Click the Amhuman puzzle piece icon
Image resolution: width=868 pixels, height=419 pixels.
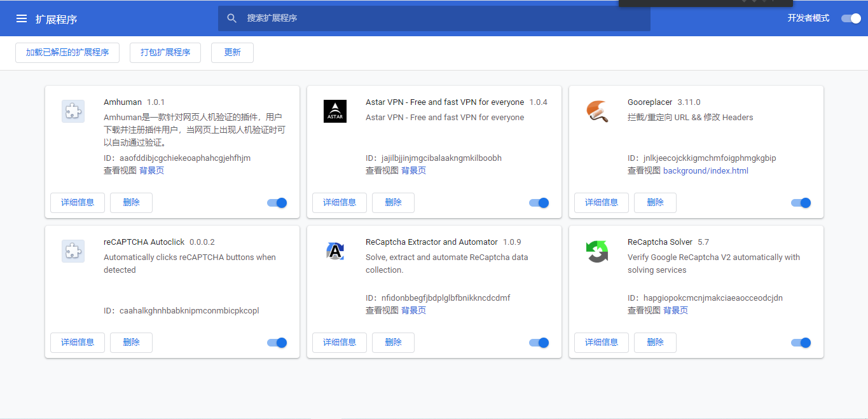[x=73, y=111]
